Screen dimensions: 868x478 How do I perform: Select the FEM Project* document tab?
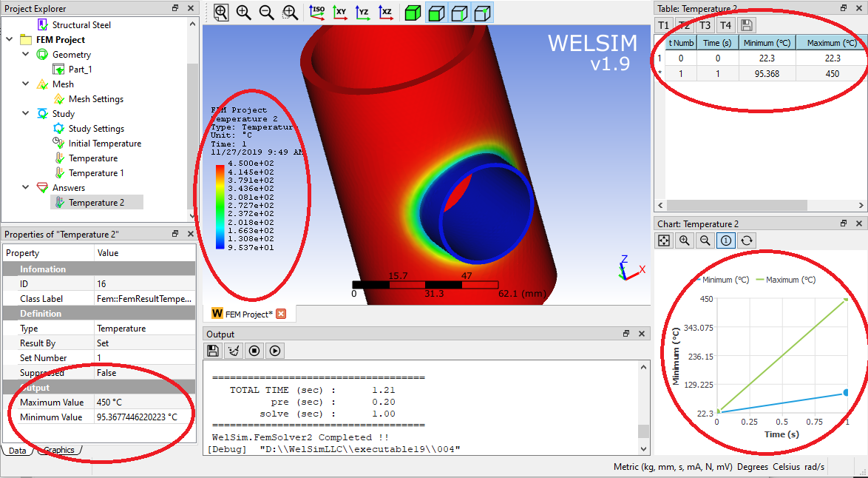click(248, 314)
